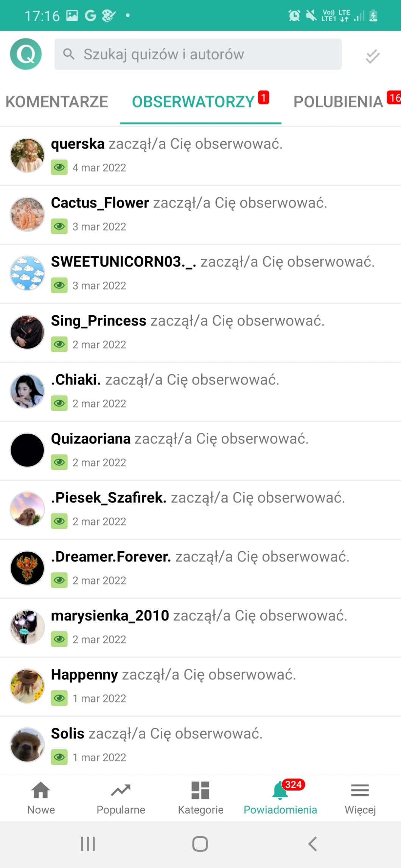Image resolution: width=401 pixels, height=868 pixels.
Task: Switch to the KOMENTARZE tab
Action: pos(57,102)
